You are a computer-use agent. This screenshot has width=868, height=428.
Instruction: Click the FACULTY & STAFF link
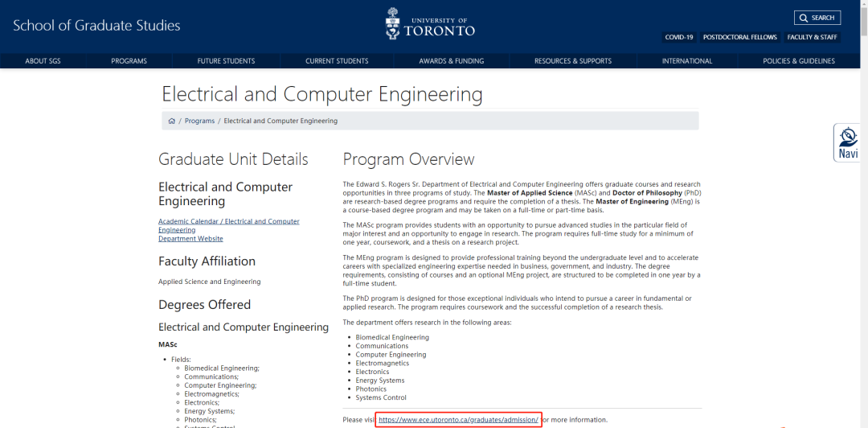pos(811,38)
